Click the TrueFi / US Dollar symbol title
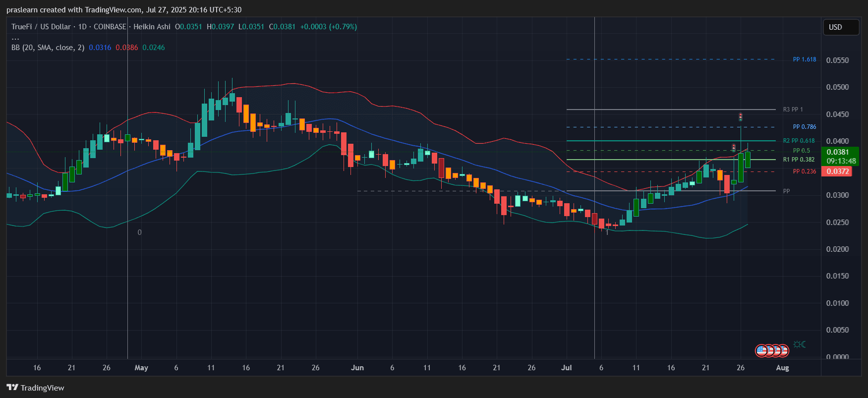 41,27
